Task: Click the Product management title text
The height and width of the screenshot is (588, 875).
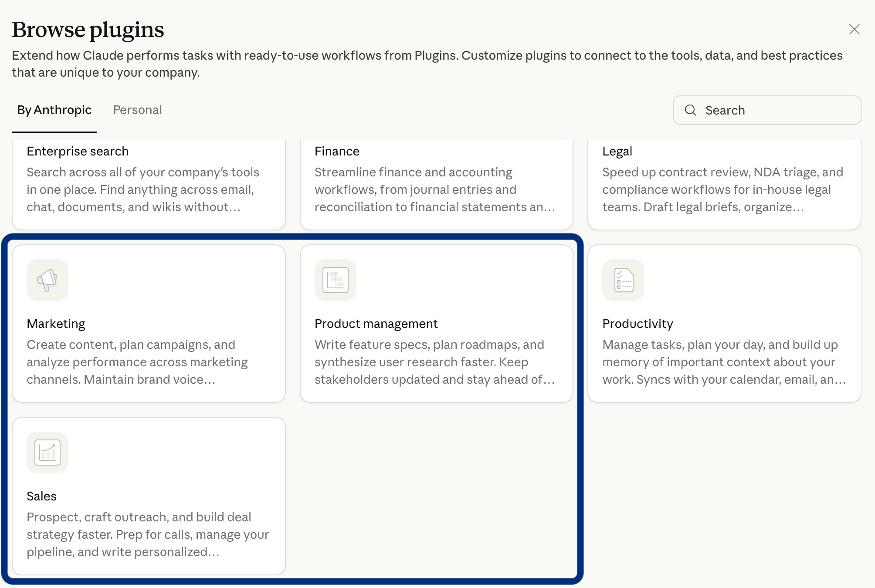Action: [376, 324]
